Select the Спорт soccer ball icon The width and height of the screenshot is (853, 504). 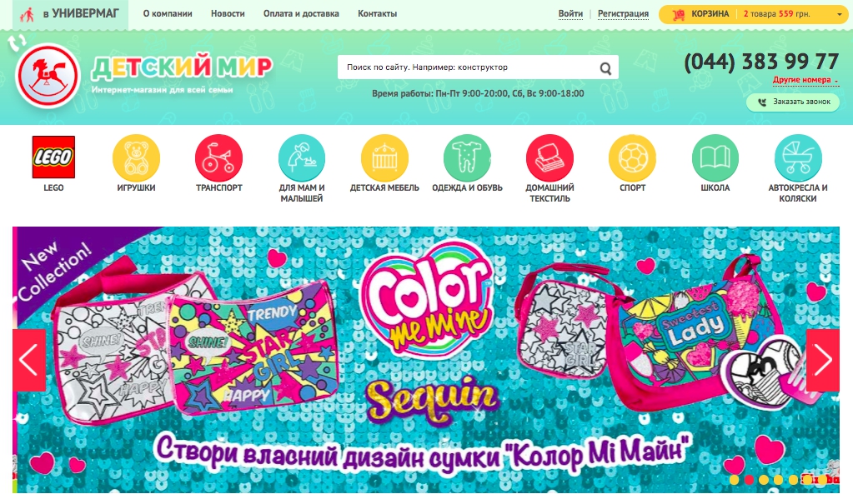pos(632,157)
